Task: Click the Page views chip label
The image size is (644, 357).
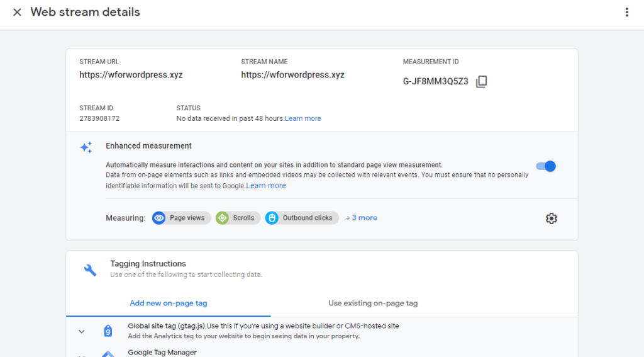Action: (x=187, y=218)
